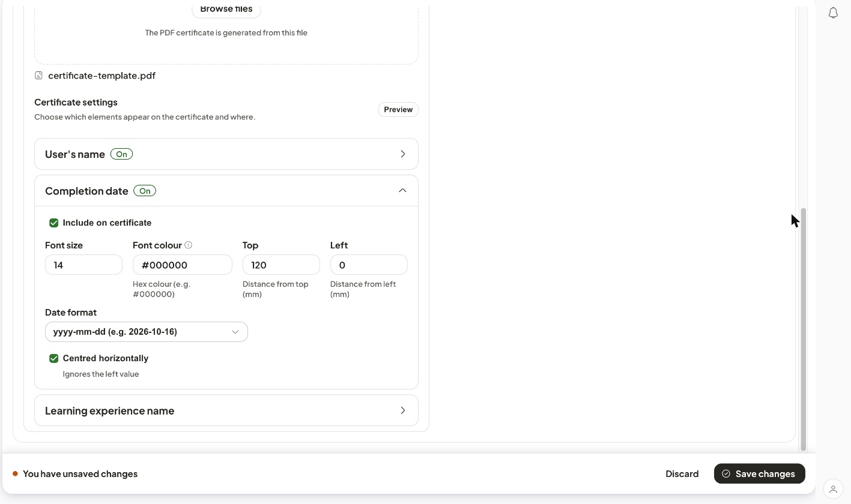Open the Date format dropdown
The width and height of the screenshot is (851, 504).
coord(147,332)
